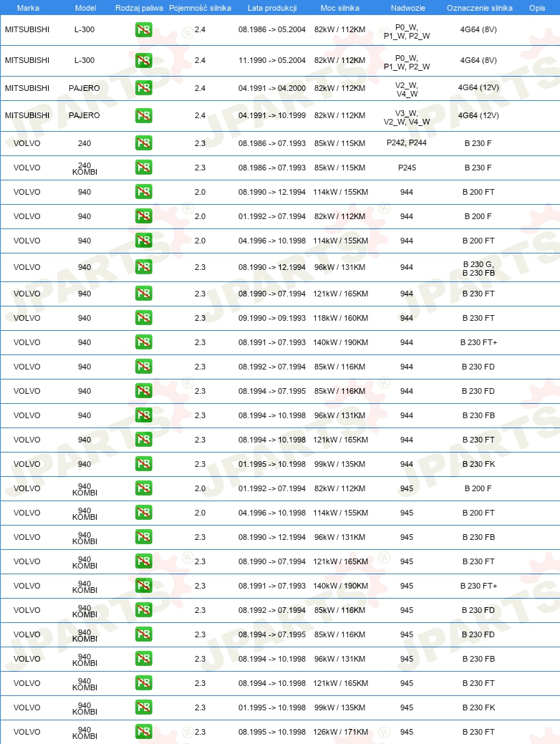Screen dimensions: 560x744
Task: Click fuel icon for 940 Kombi B 230 FT+ row
Action: pos(143,586)
